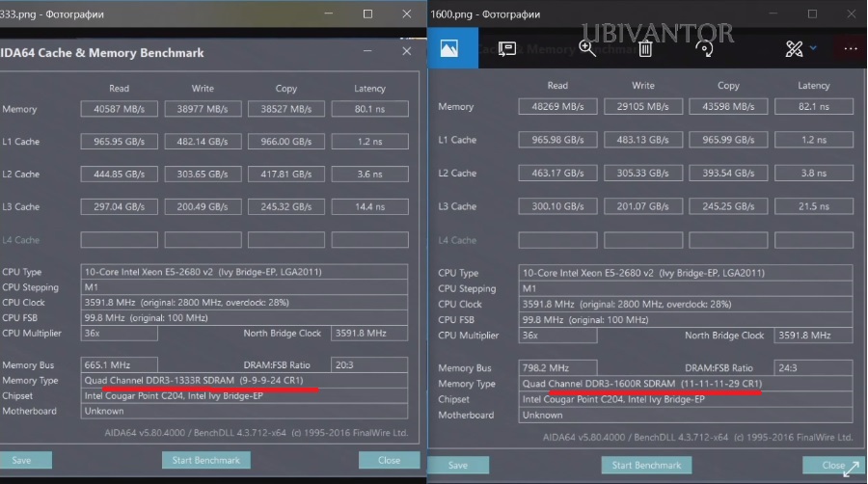Select L3 Cache Latency 14.4 ns

coord(369,207)
